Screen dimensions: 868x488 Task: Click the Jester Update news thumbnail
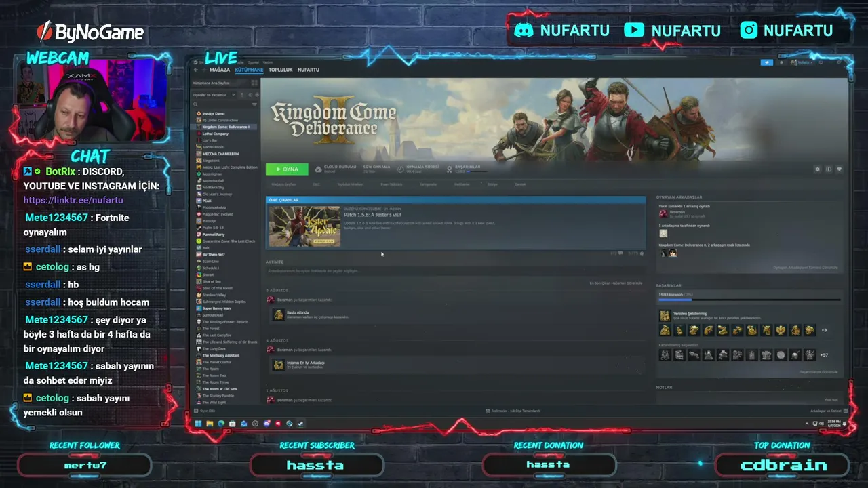click(x=304, y=226)
